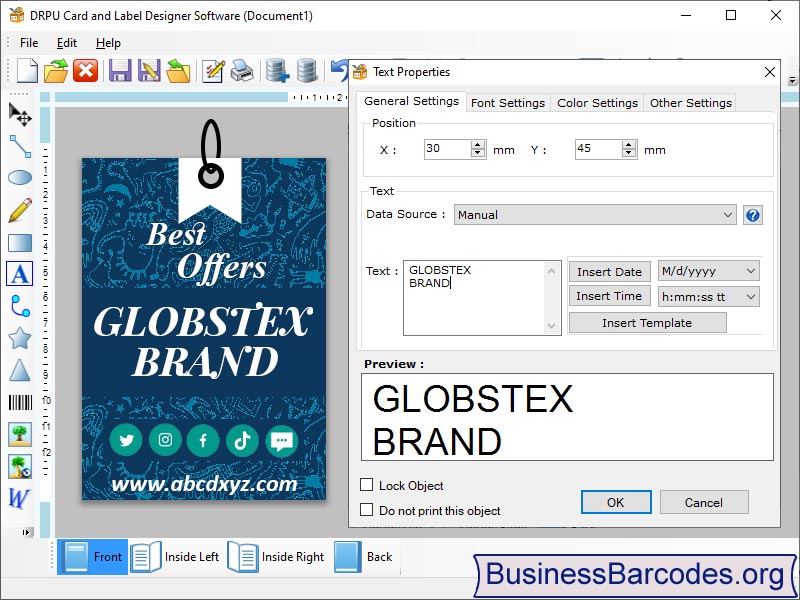Screen dimensions: 800x600
Task: Select the WordArt tool
Action: point(18,497)
